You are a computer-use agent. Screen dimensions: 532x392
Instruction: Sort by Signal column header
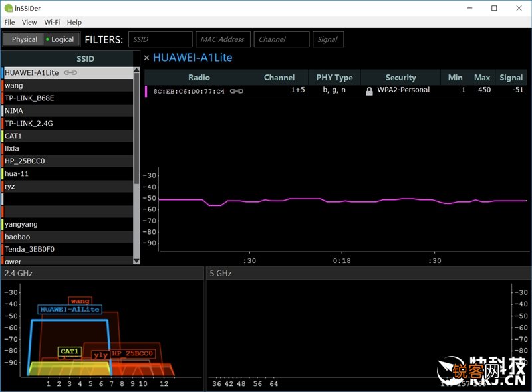click(511, 78)
